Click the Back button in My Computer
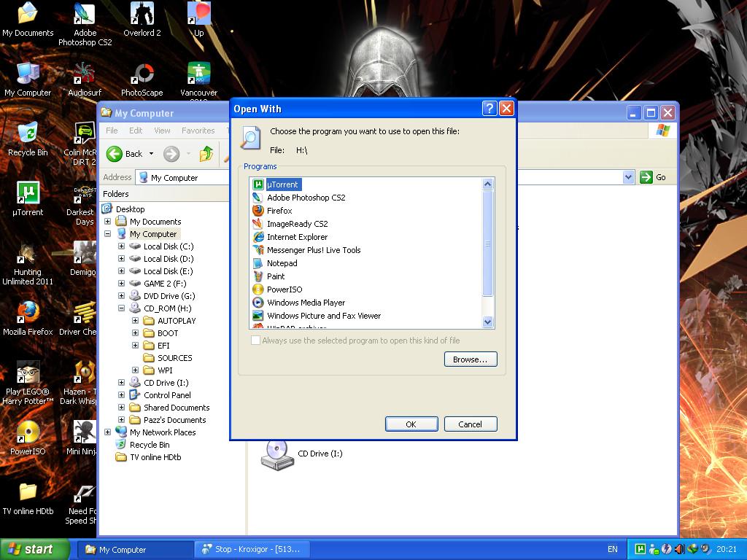747x560 pixels. coord(125,154)
